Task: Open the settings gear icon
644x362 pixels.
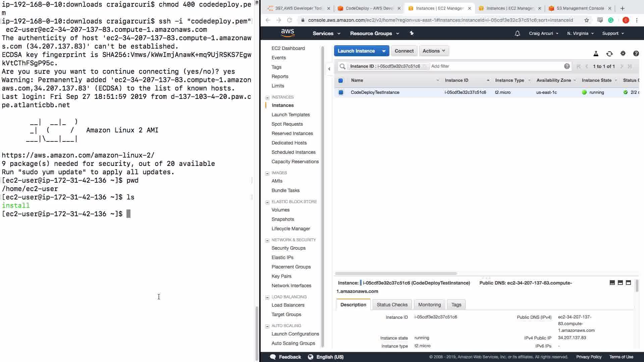Action: coord(623,54)
